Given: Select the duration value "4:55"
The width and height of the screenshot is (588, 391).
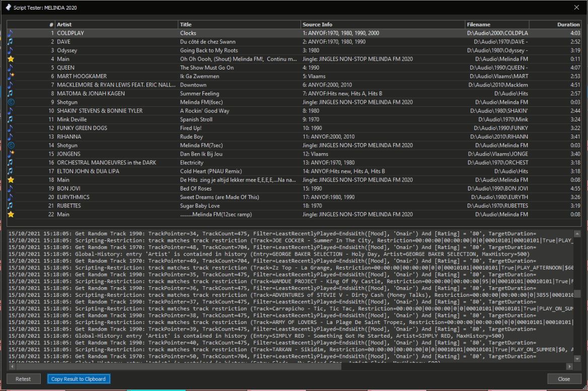Looking at the screenshot, I should click(x=575, y=188).
